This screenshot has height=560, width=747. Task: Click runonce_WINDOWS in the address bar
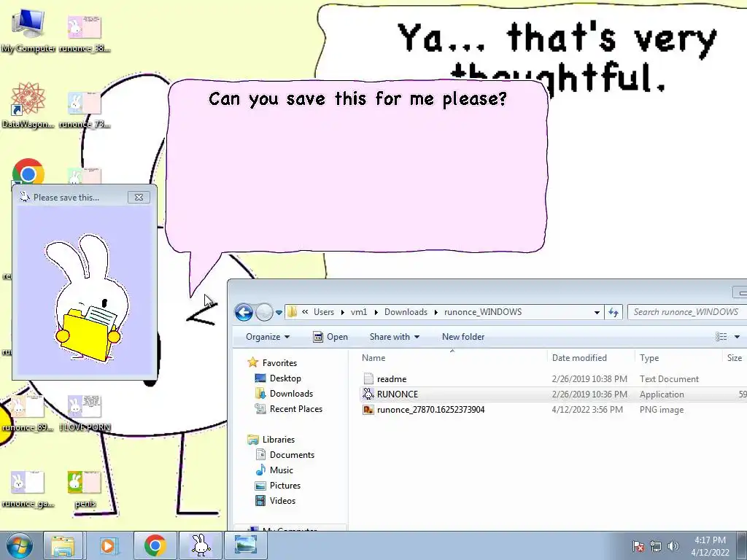pyautogui.click(x=483, y=312)
